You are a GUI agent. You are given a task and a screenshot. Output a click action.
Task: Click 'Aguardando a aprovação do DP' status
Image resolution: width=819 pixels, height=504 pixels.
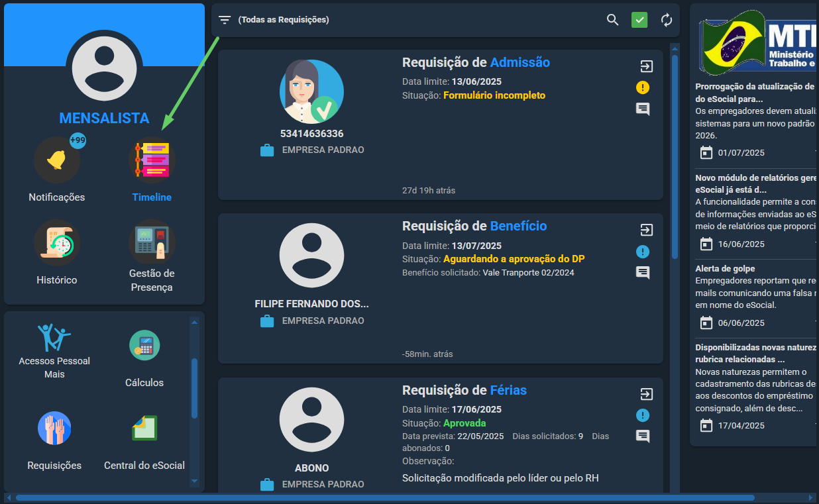pyautogui.click(x=514, y=259)
